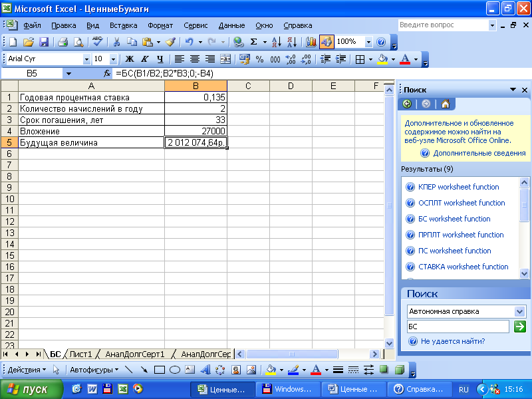532x399 pixels.
Task: Apply the red font color in formatting toolbar
Action: 405,59
